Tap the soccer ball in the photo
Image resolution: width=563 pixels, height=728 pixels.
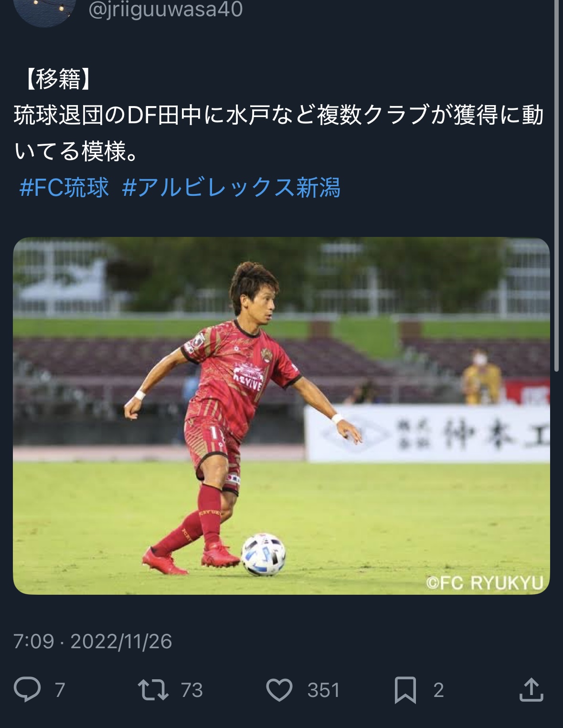[264, 555]
